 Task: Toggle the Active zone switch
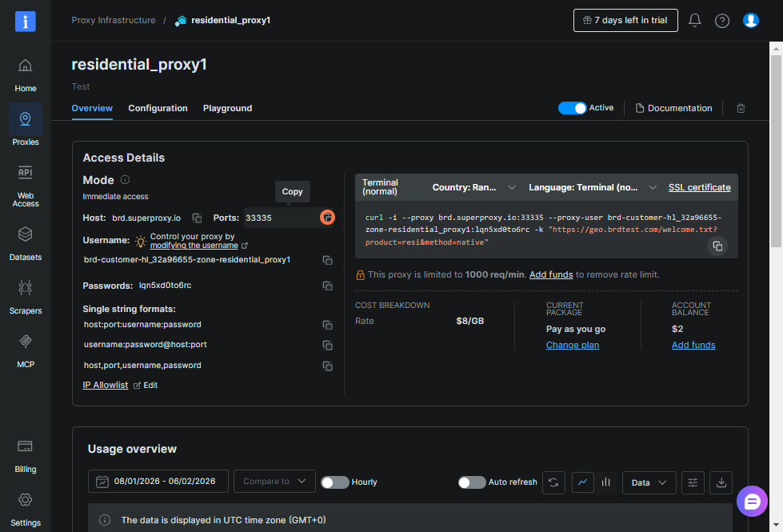click(572, 108)
